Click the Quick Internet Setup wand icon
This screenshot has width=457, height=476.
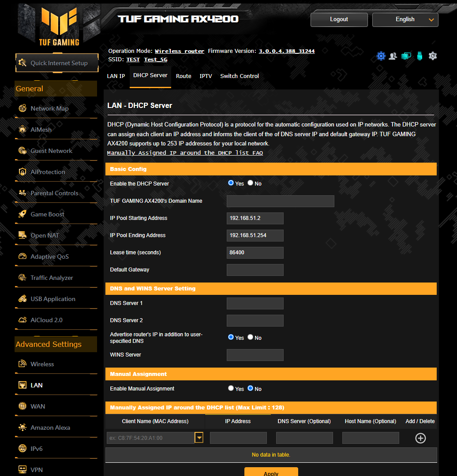(x=22, y=63)
